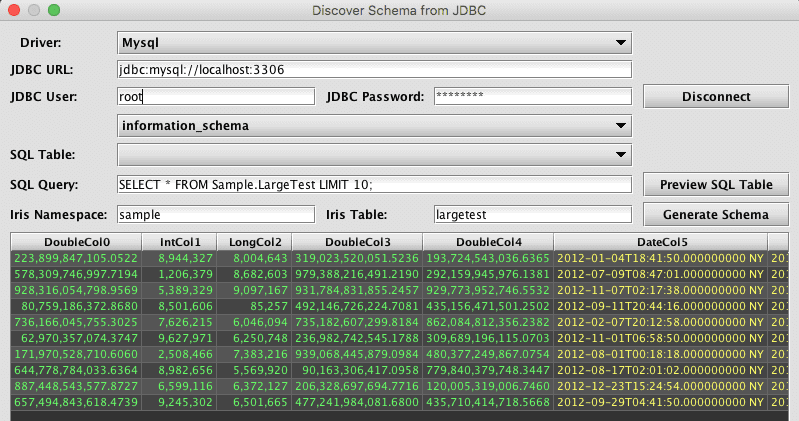The height and width of the screenshot is (421, 799).
Task: Click into the JDBC User field
Action: (216, 97)
